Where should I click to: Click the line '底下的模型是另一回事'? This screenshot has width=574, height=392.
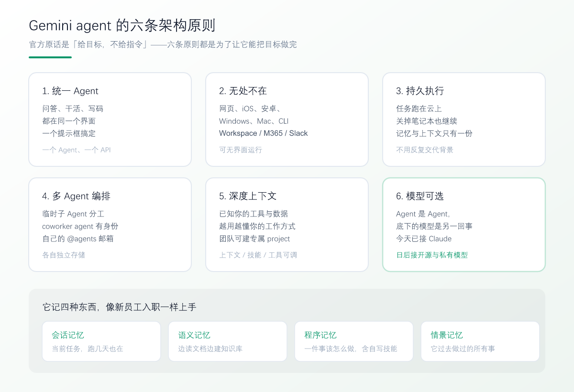click(434, 226)
